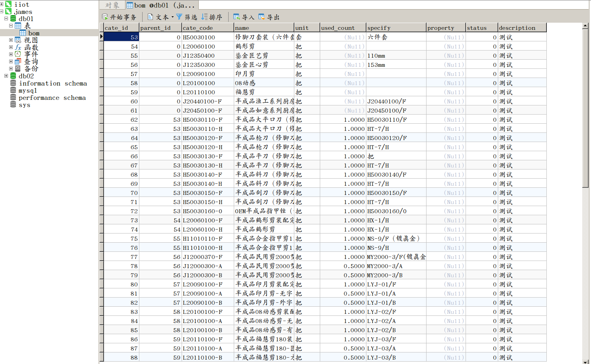Click the 筛选 filter funnel icon
The image size is (591, 364).
point(179,17)
